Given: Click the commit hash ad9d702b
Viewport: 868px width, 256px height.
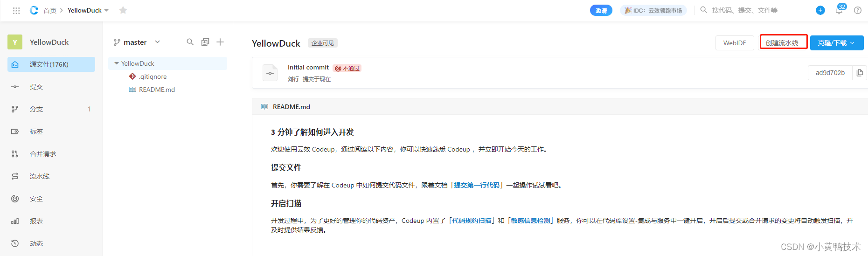Looking at the screenshot, I should 830,73.
